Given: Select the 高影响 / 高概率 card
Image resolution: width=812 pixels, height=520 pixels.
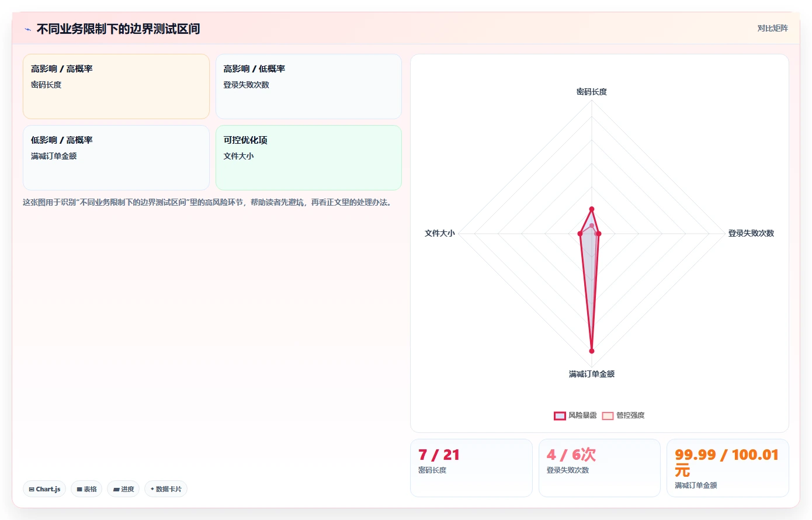Looking at the screenshot, I should pos(116,86).
